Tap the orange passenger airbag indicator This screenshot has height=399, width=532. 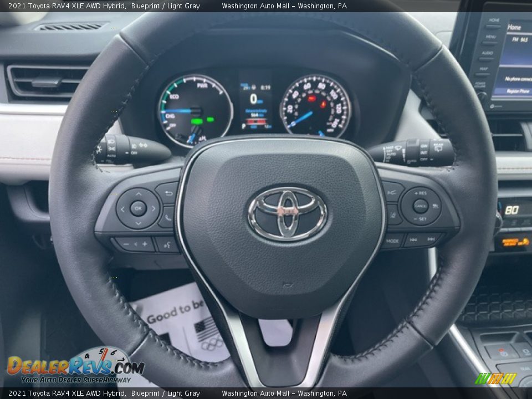pyautogui.click(x=515, y=242)
